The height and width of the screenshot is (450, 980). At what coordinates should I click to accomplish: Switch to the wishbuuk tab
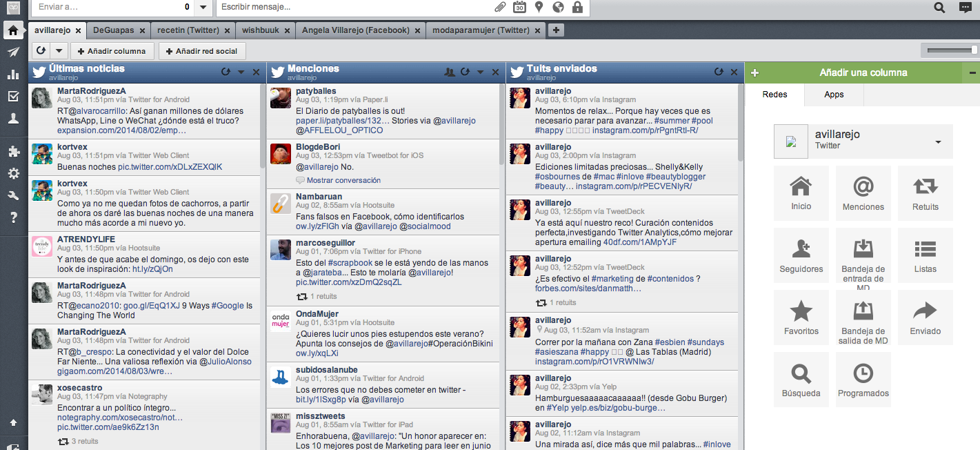coord(259,30)
